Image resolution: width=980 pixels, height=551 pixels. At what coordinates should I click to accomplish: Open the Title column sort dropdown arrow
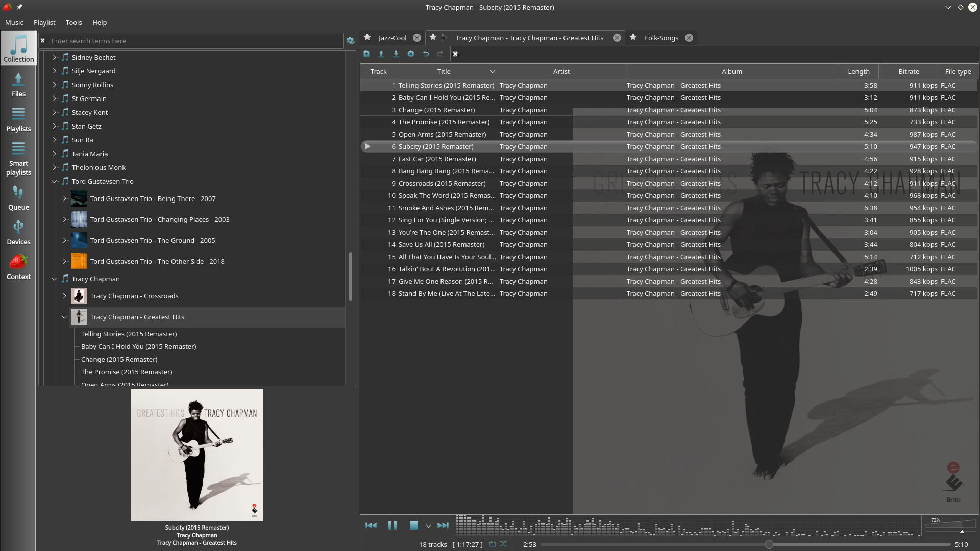point(493,72)
